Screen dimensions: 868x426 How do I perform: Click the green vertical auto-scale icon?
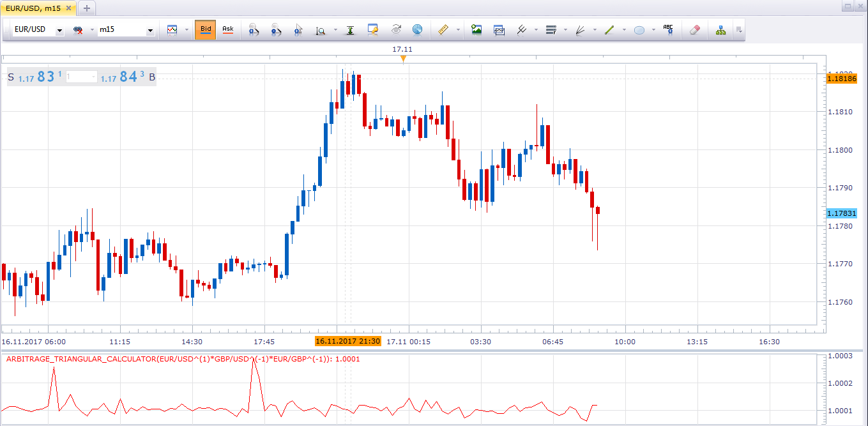[x=350, y=29]
